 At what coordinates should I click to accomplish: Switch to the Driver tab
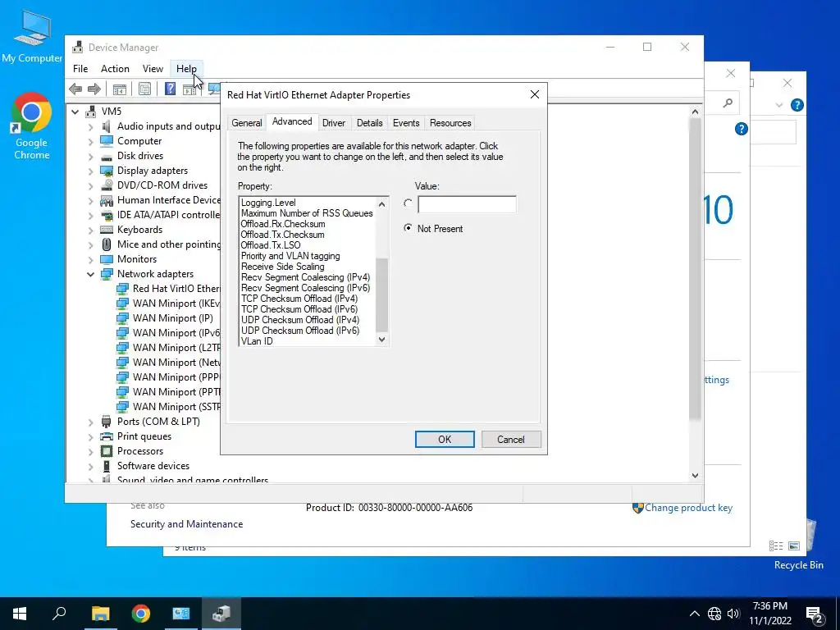[334, 123]
